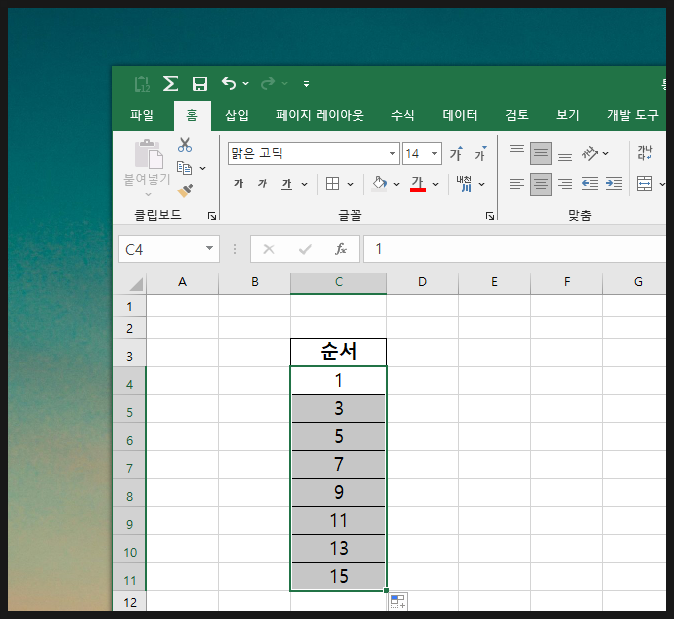The image size is (674, 619).
Task: Increase the indent
Action: point(614,184)
